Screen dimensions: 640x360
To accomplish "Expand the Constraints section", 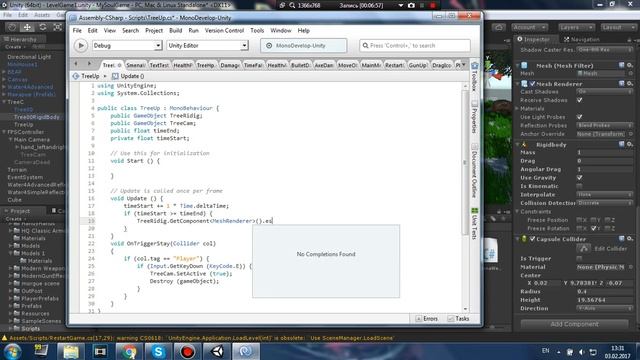I will 518,211.
